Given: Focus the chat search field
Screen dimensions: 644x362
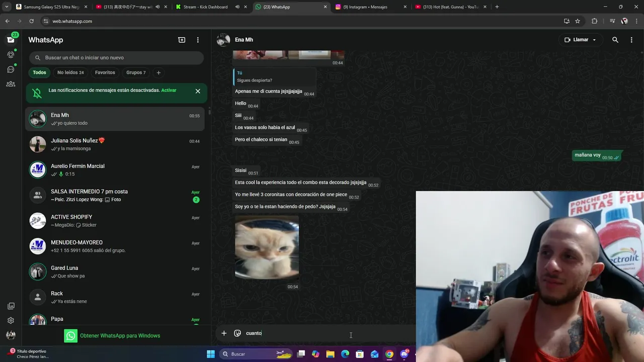Looking at the screenshot, I should click(x=116, y=58).
